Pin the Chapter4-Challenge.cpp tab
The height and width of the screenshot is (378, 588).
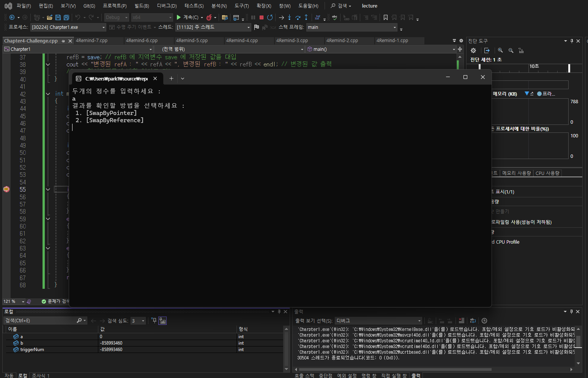point(63,41)
